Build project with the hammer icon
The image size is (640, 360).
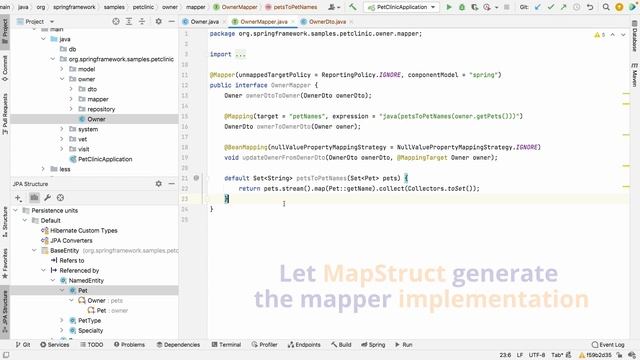pos(352,7)
